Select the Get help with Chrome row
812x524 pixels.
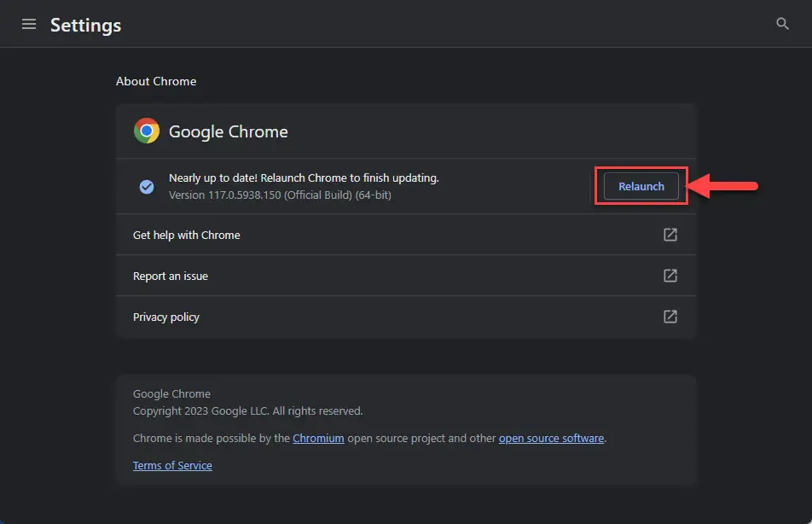click(x=406, y=235)
